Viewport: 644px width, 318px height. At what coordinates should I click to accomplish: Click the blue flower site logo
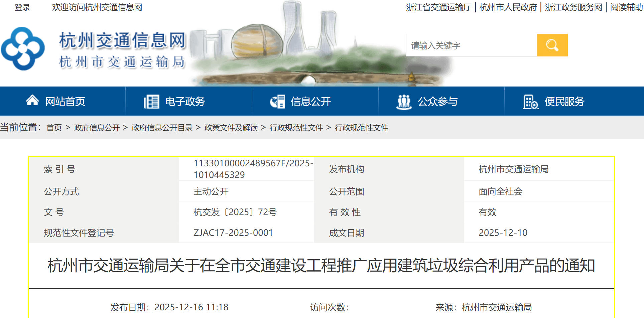tap(23, 49)
